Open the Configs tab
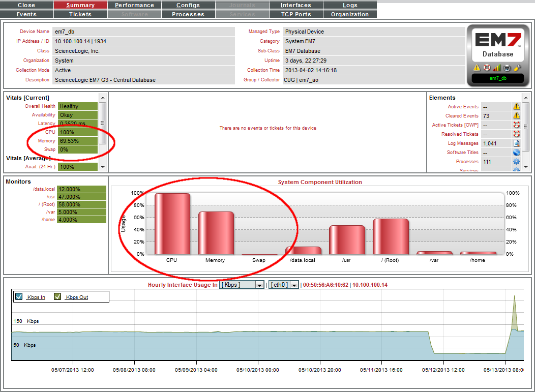Viewport: 535px width, 392px height. (x=188, y=5)
